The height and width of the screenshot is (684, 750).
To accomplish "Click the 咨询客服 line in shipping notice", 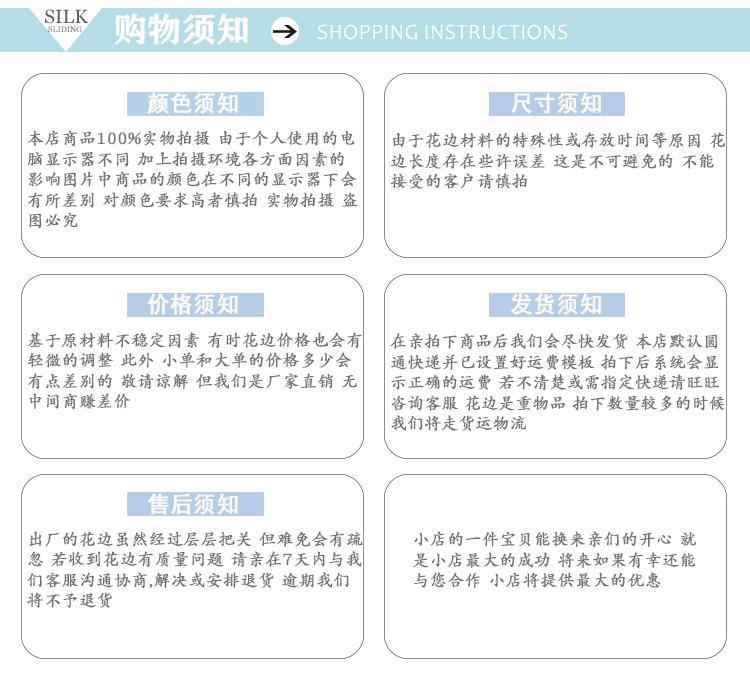I will (430, 403).
